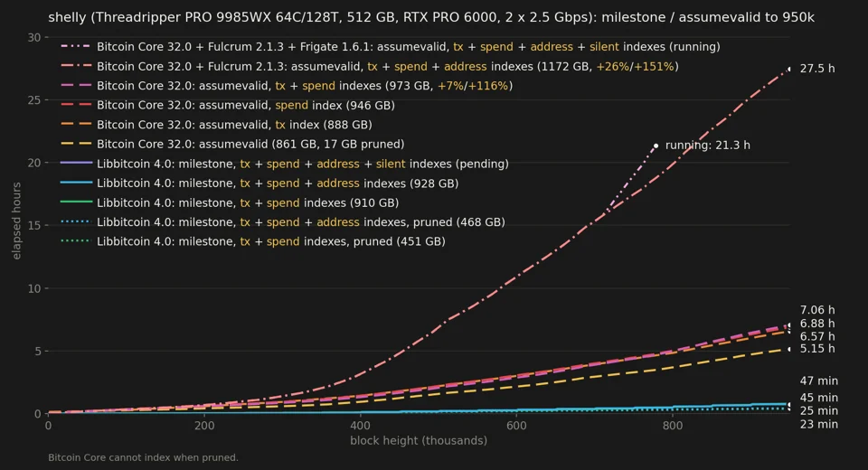This screenshot has height=470, width=868.
Task: Click the 'running: 21.3 h' data point
Action: coord(656,146)
